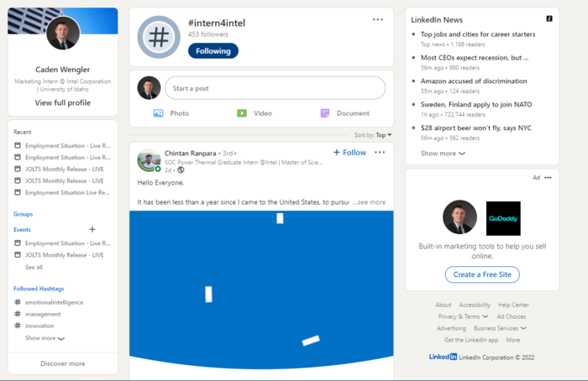Click the Start a post input field

274,88
